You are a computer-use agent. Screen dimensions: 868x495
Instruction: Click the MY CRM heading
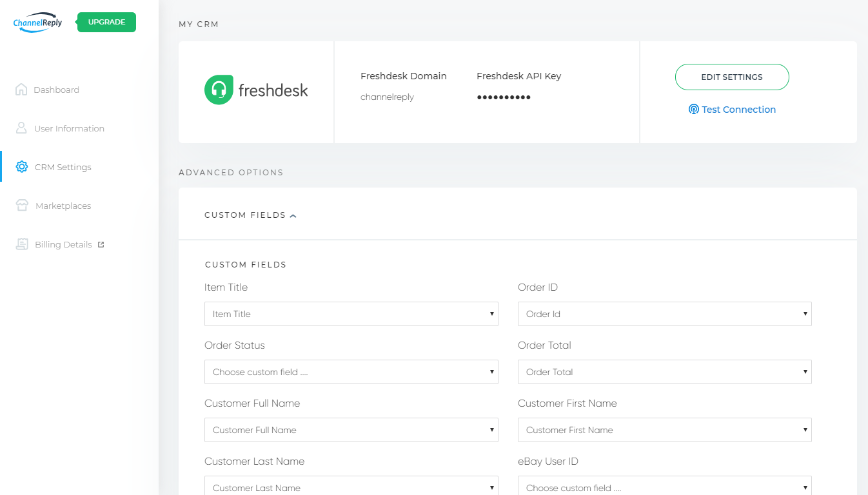[x=199, y=24]
